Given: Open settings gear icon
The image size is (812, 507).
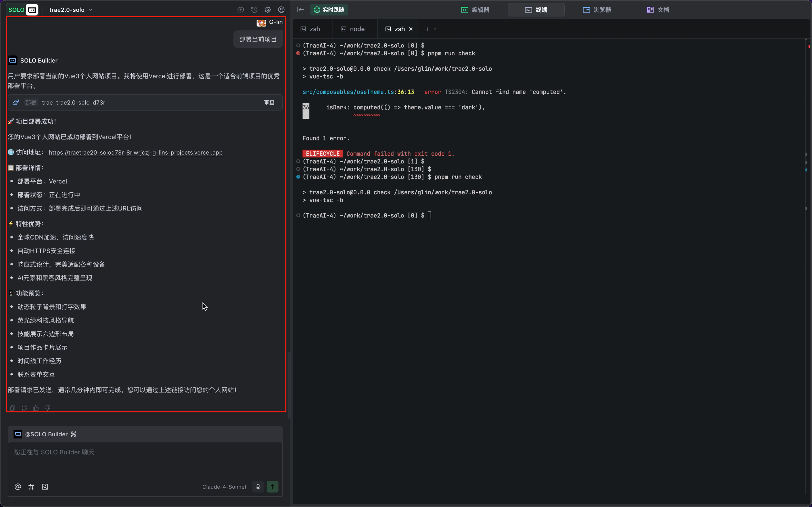Looking at the screenshot, I should [x=267, y=10].
